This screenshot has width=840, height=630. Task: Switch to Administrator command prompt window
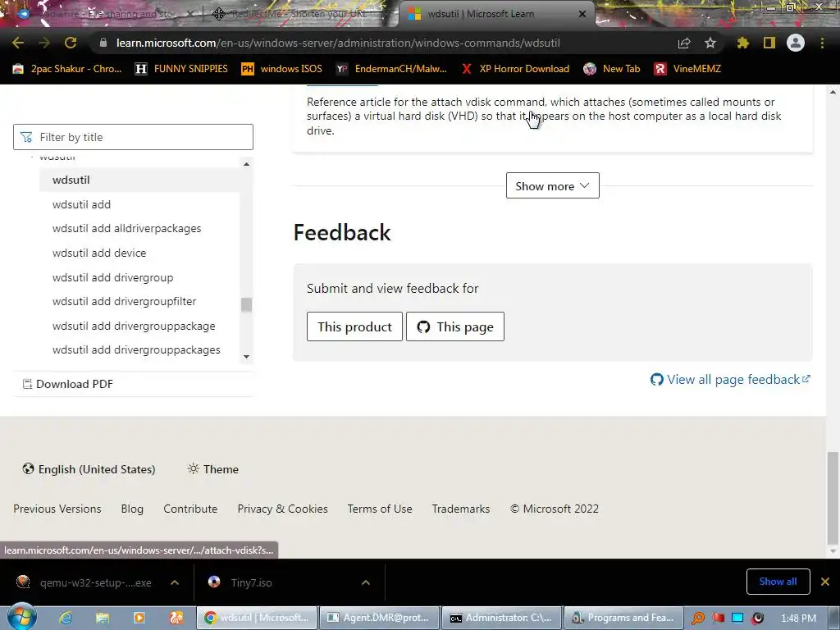tap(501, 618)
